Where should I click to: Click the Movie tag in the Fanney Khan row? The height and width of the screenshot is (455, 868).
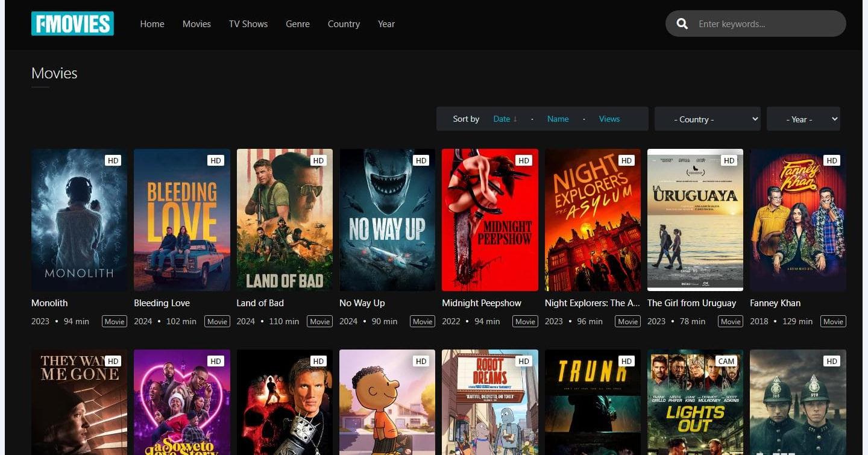point(834,321)
